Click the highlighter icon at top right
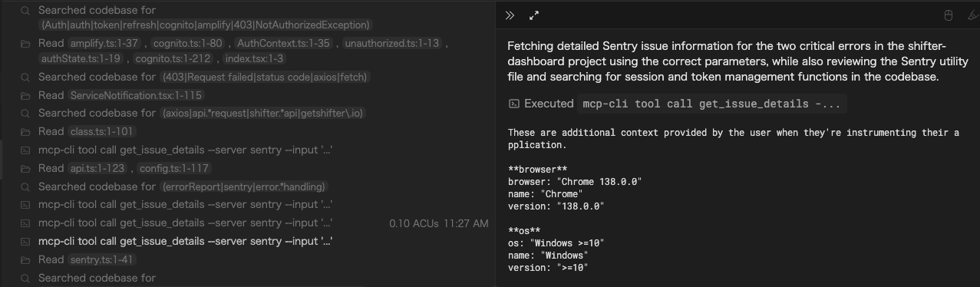Image resolution: width=980 pixels, height=287 pixels. tap(970, 15)
